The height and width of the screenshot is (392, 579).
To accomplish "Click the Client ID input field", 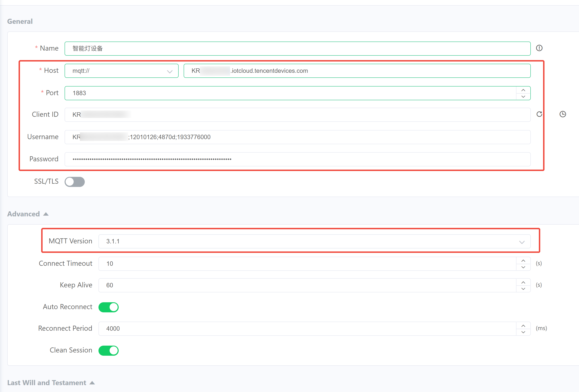I will point(297,115).
